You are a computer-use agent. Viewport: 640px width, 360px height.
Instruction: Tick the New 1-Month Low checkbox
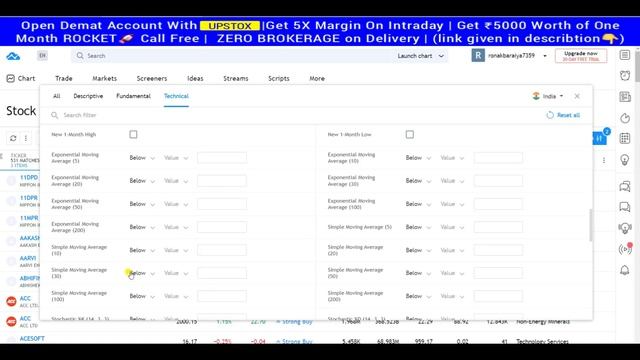point(409,134)
